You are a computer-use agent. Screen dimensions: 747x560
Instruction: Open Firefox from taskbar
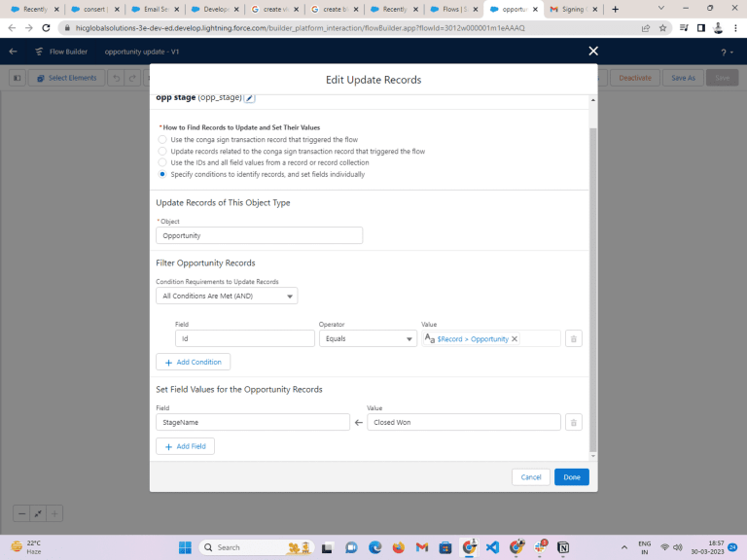(x=398, y=547)
